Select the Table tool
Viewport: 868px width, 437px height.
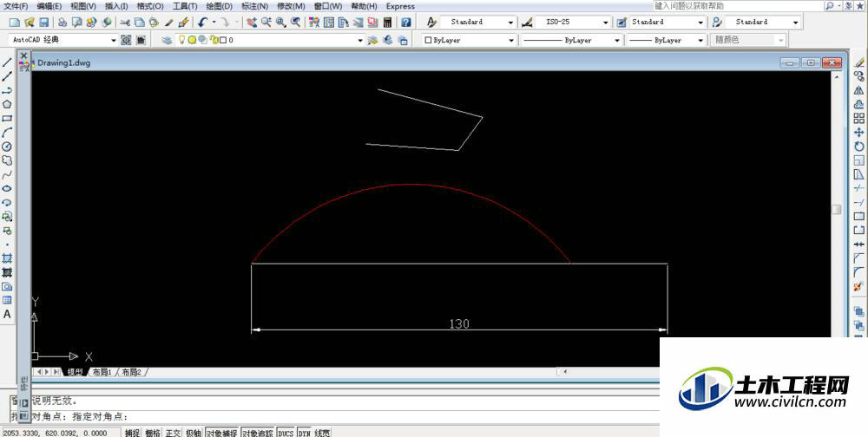pyautogui.click(x=7, y=300)
